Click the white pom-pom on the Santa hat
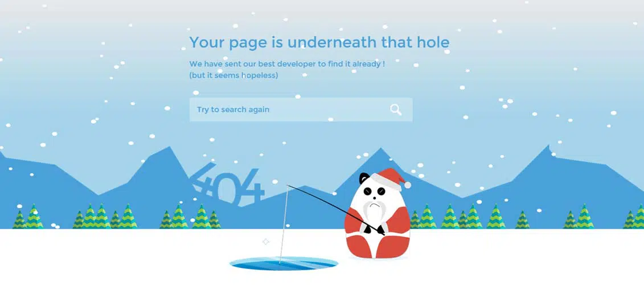The height and width of the screenshot is (285, 644). [x=408, y=185]
